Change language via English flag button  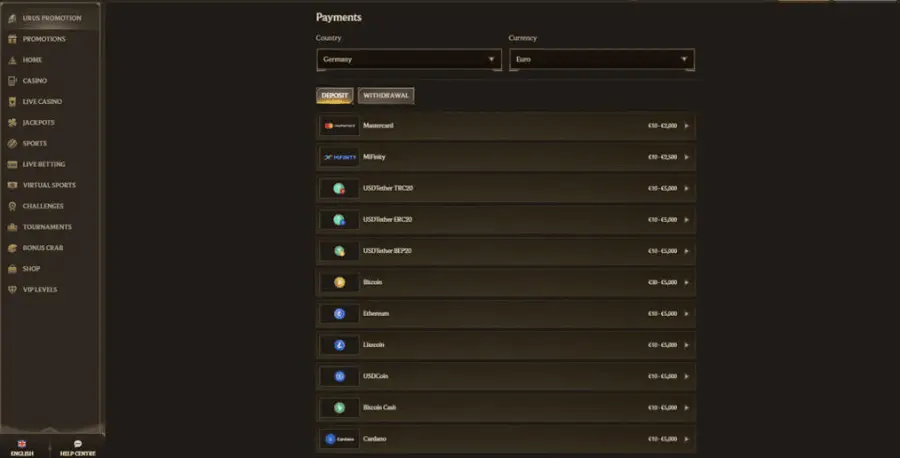[x=22, y=448]
